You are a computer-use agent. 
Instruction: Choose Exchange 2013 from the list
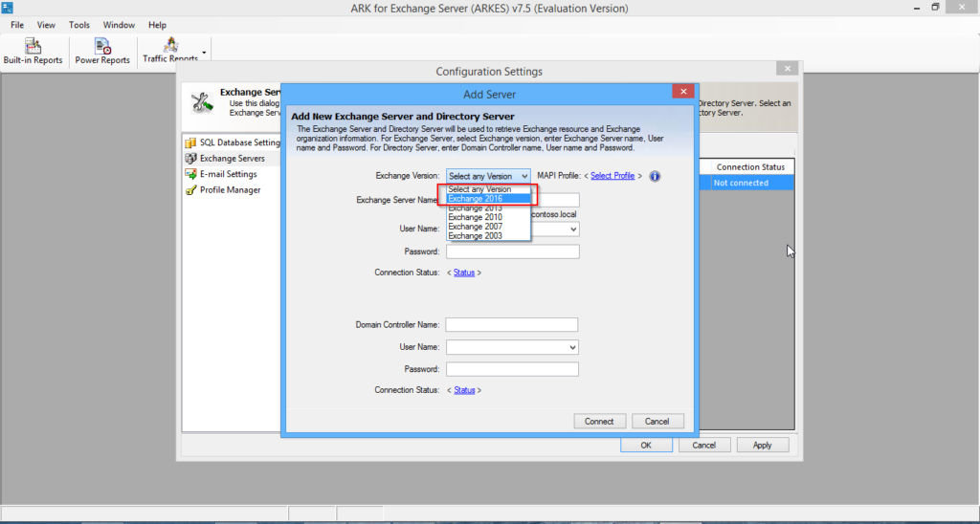pos(488,208)
